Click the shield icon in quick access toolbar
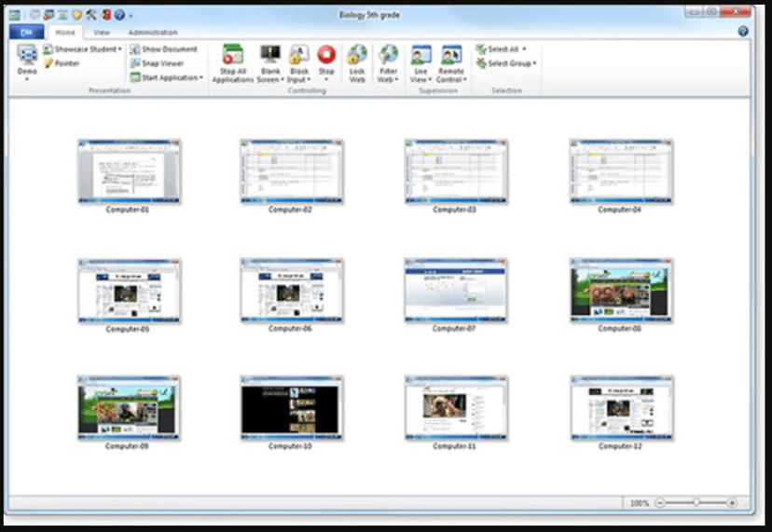This screenshot has width=772, height=532. (76, 15)
